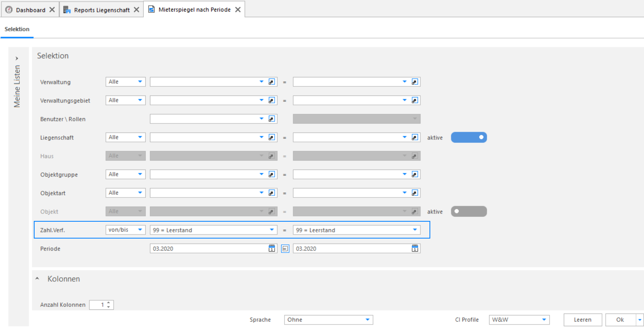Viewport: 644px width, 334px height.
Task: Open lookup icon for Objektart to field
Action: (415, 193)
